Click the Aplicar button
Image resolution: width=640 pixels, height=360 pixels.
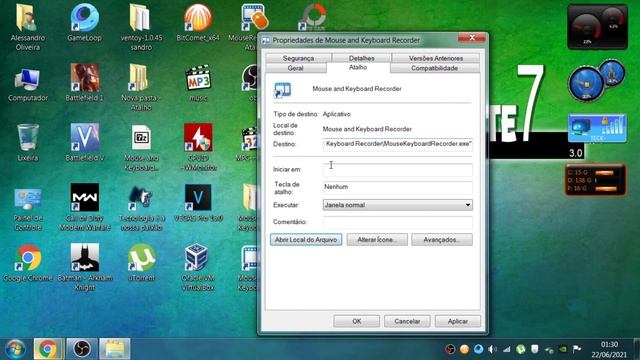click(458, 321)
